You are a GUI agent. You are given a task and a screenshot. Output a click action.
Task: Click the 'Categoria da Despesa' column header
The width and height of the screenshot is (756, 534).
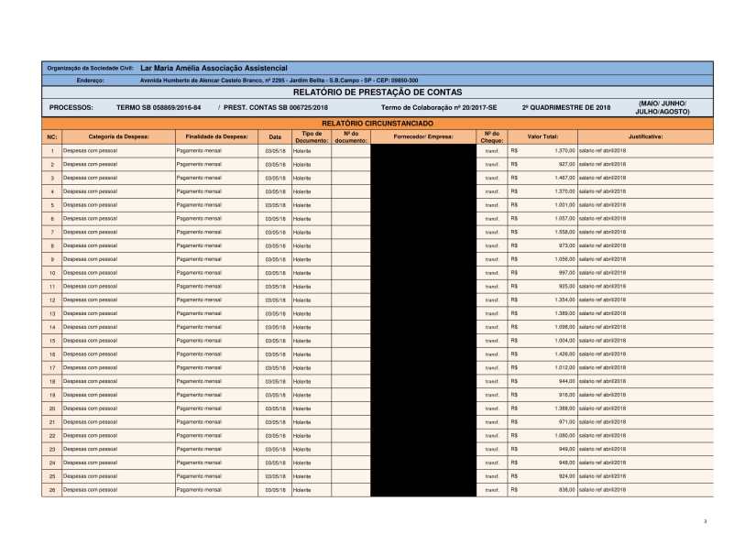point(118,136)
